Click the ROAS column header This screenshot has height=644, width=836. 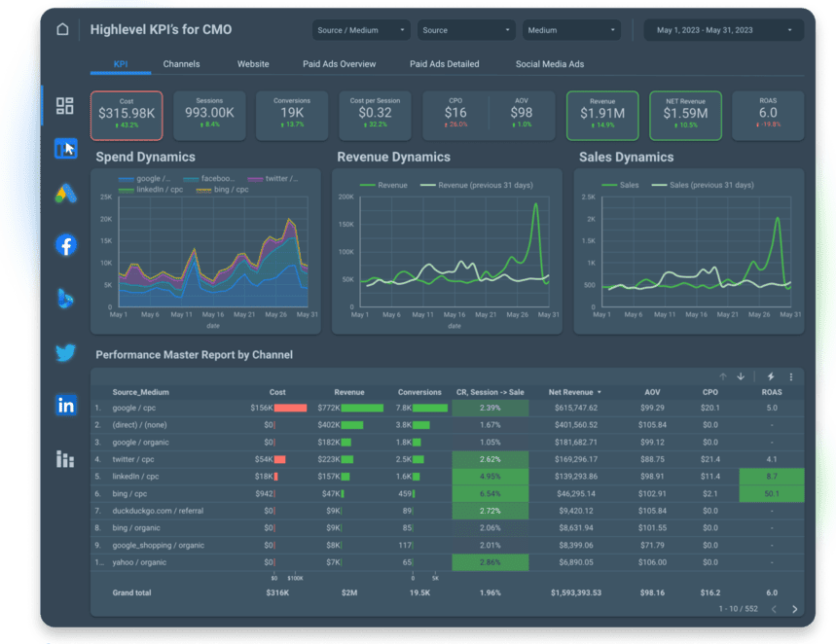point(772,392)
